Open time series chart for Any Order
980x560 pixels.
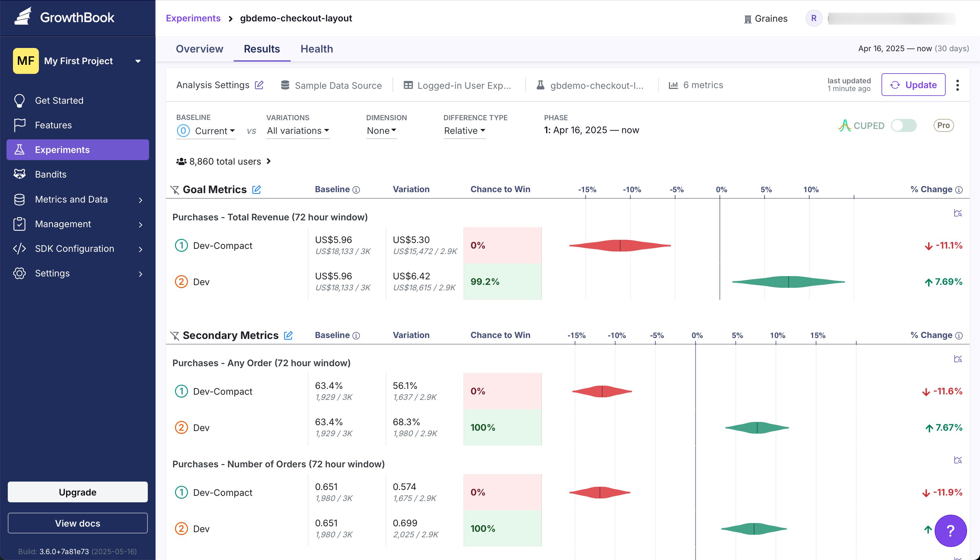click(x=958, y=359)
